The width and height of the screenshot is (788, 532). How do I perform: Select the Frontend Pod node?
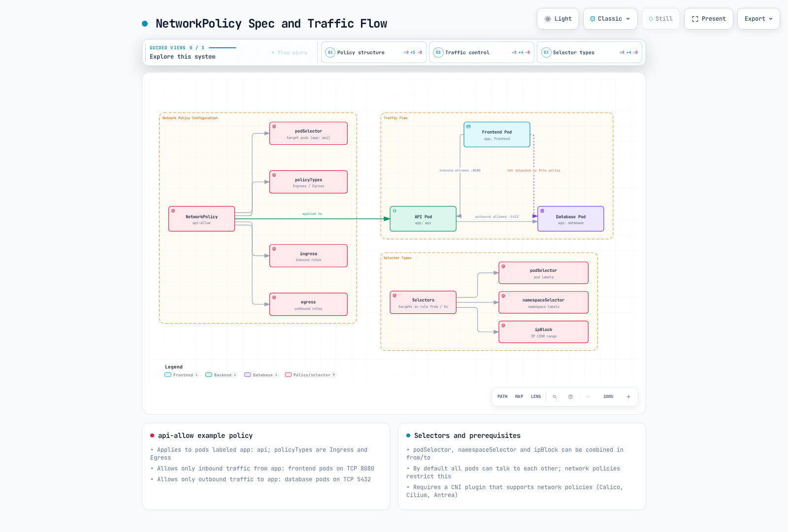tap(497, 134)
